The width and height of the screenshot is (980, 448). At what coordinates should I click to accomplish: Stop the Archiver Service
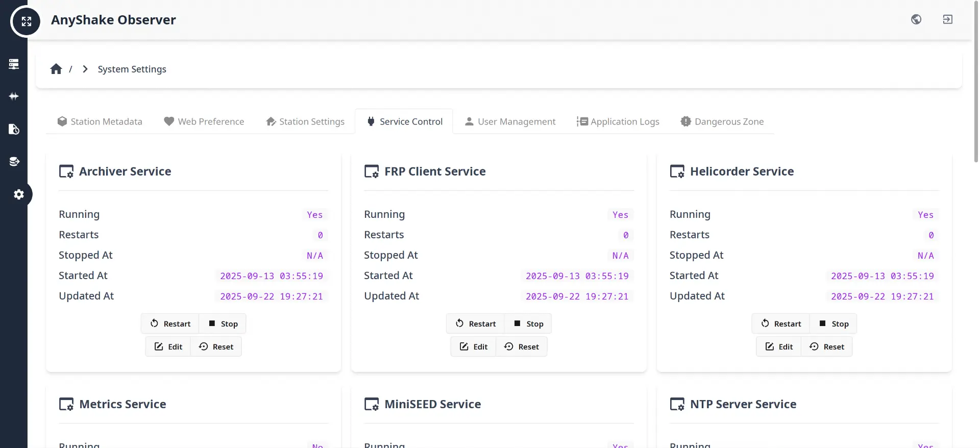pos(223,323)
